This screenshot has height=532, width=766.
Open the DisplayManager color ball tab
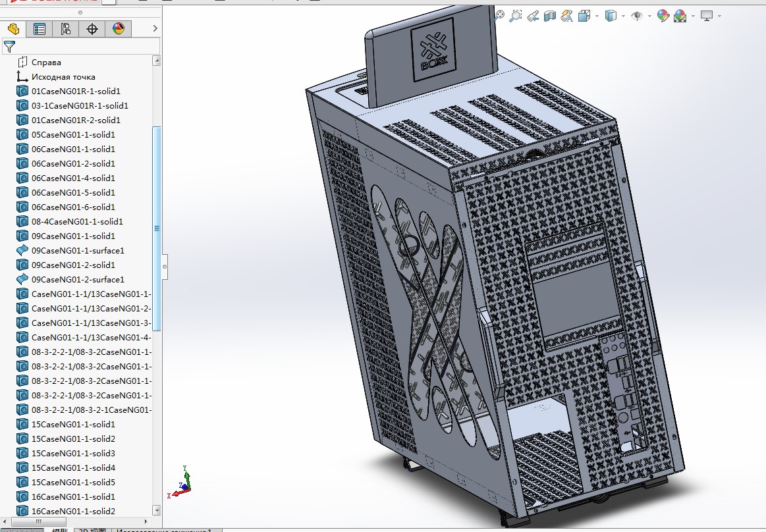click(118, 29)
